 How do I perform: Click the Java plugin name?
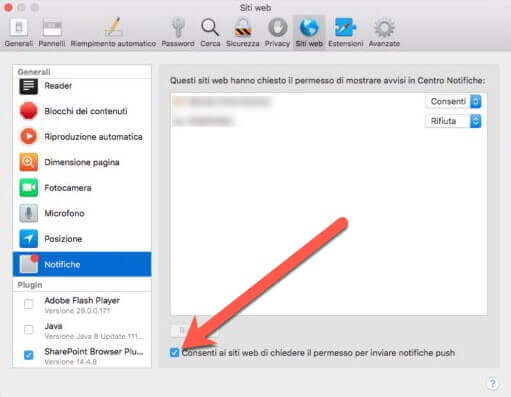(x=53, y=326)
